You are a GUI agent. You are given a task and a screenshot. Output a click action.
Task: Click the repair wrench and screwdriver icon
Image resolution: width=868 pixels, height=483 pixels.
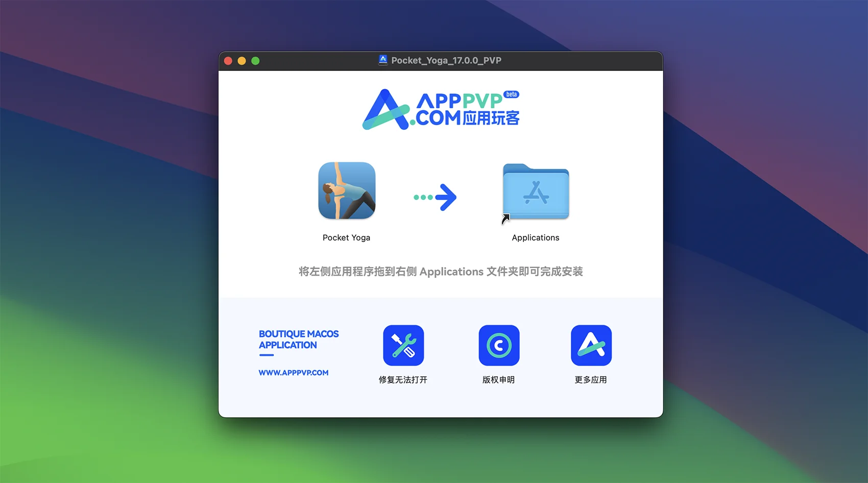[403, 345]
